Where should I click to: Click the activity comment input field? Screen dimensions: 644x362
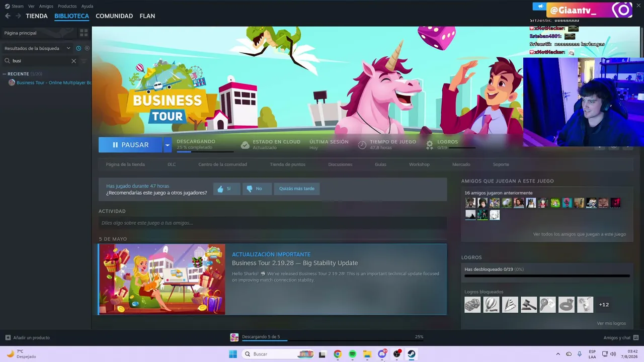pyautogui.click(x=273, y=223)
